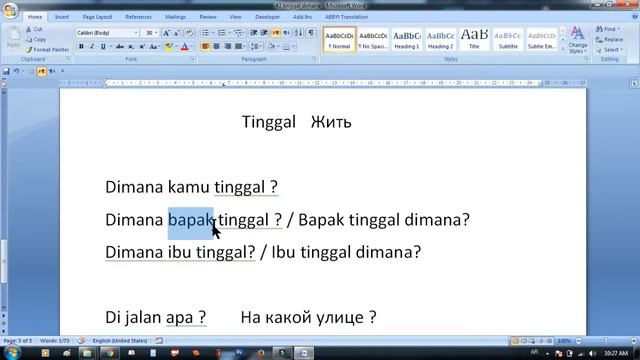The width and height of the screenshot is (640, 360).
Task: Toggle Underline formatting
Action: pyautogui.click(x=103, y=47)
